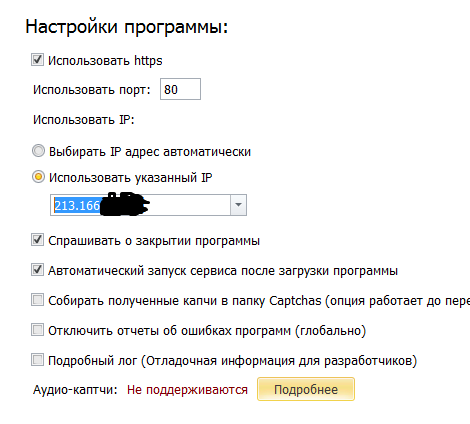
Task: Click the port number field showing 80
Action: (x=180, y=89)
